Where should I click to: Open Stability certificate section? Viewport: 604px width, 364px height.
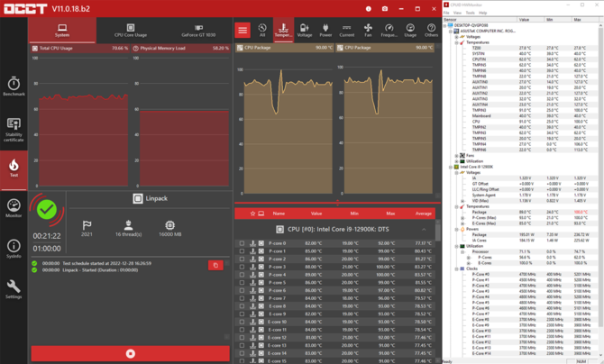[14, 130]
